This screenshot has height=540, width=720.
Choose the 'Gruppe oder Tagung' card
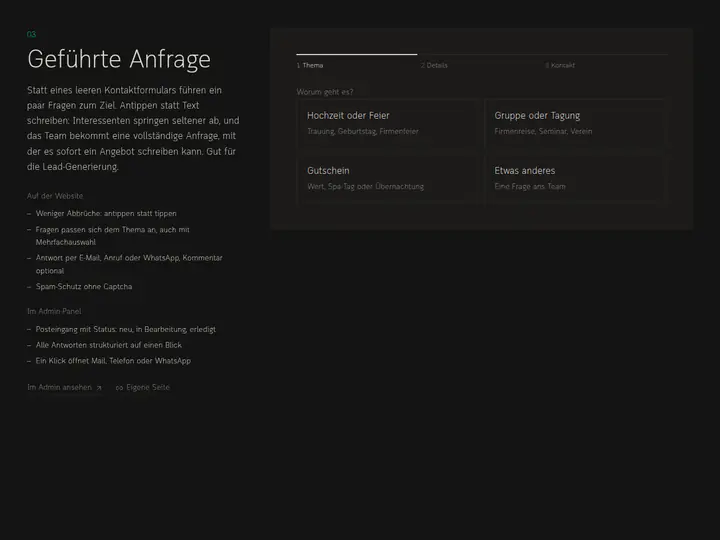click(x=576, y=123)
